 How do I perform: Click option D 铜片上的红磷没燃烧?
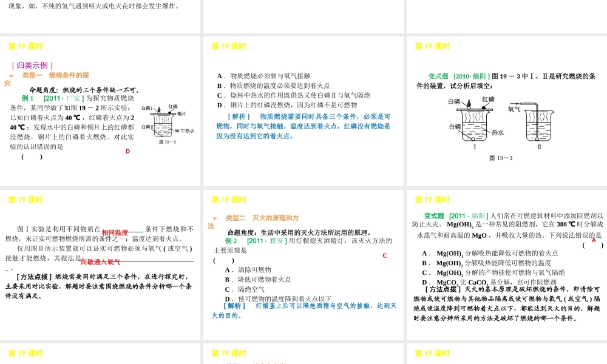[287, 105]
